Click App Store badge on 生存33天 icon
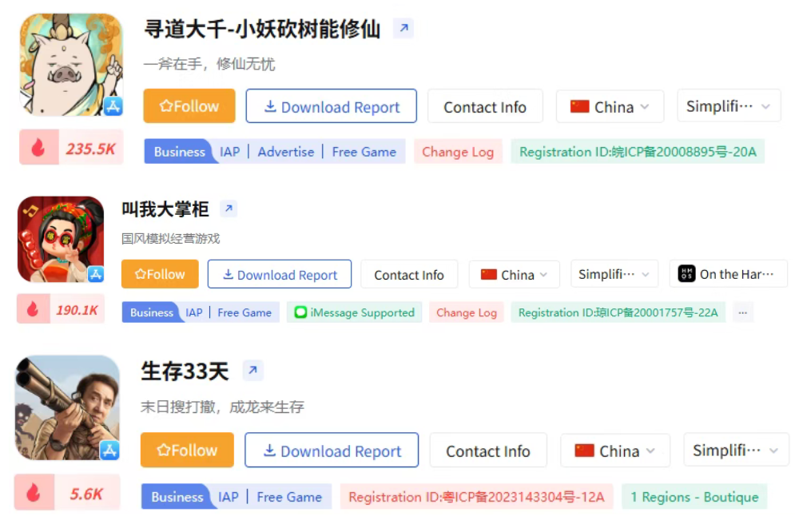Viewport: 803px width, 532px height. (109, 450)
